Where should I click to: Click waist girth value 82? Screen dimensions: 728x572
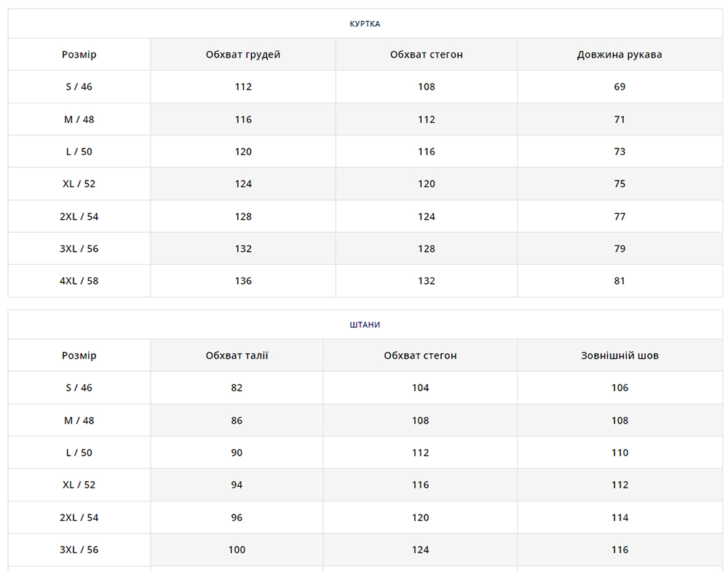[237, 388]
